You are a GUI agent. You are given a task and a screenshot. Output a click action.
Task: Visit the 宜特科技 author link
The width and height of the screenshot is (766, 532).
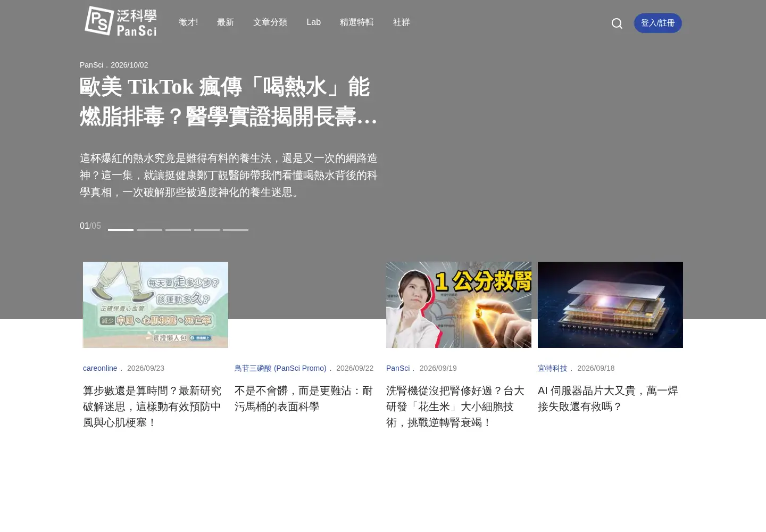pos(553,368)
